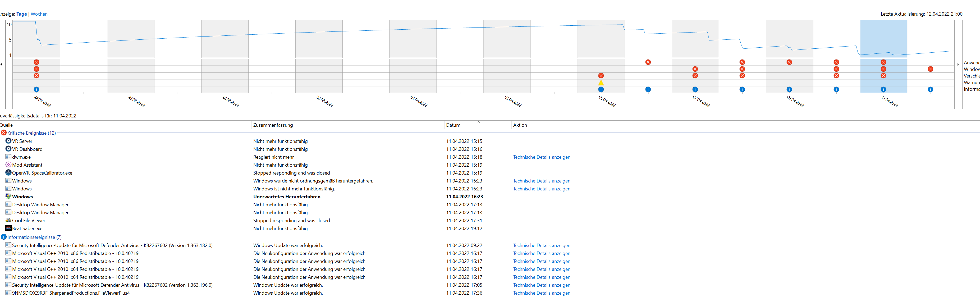The image size is (980, 306).
Task: Select the Desktop Window Manager 17:13 entry
Action: coord(40,205)
